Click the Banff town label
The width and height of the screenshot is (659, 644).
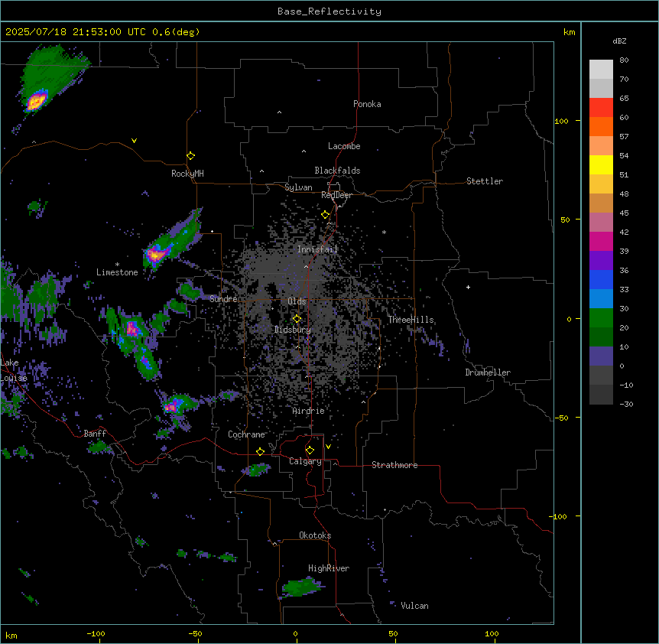point(95,434)
